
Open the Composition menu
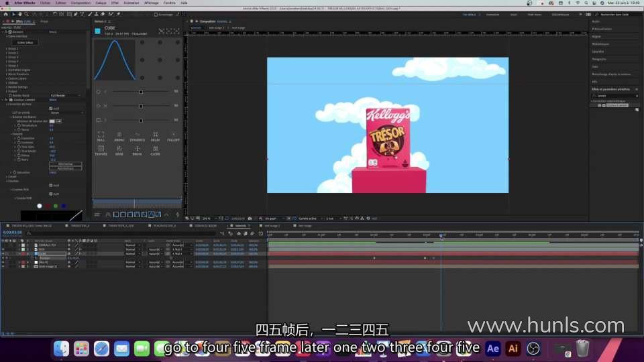pyautogui.click(x=80, y=3)
